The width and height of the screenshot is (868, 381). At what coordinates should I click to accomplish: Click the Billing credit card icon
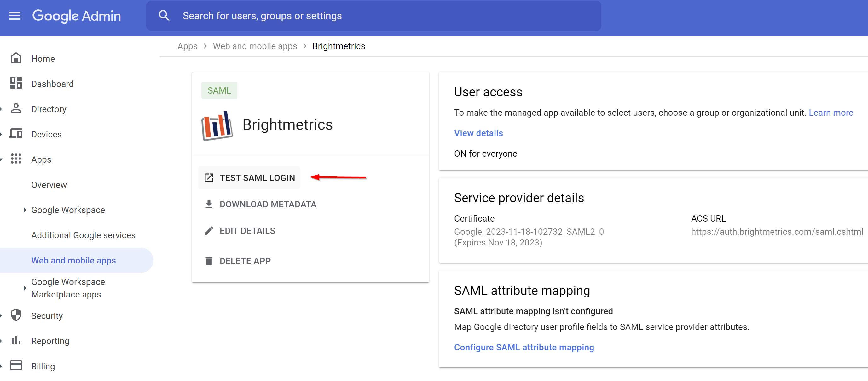coord(16,366)
